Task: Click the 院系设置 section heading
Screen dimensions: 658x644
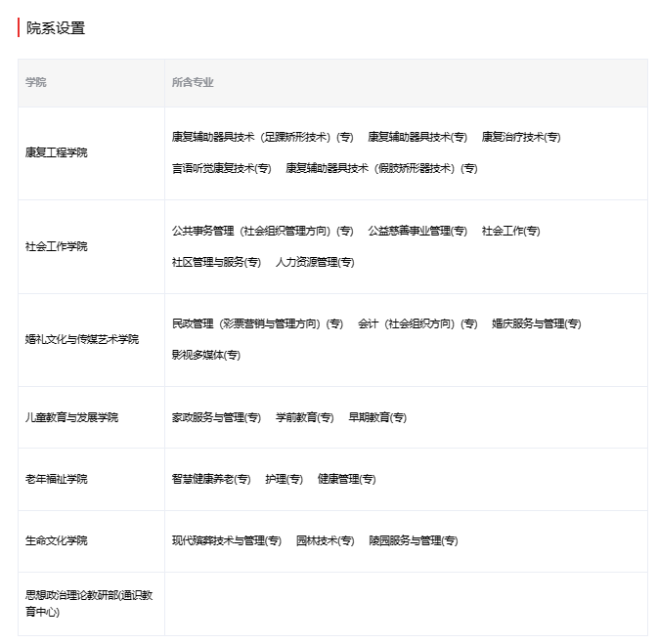Action: [x=56, y=28]
